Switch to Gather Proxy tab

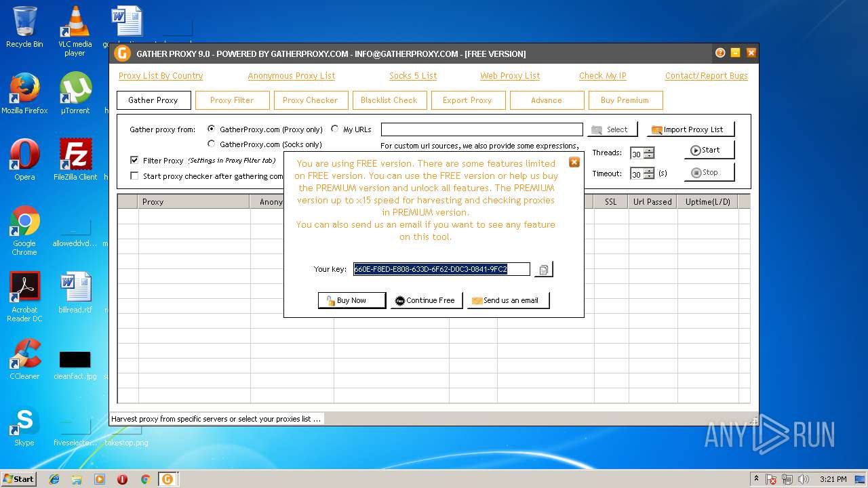click(153, 100)
